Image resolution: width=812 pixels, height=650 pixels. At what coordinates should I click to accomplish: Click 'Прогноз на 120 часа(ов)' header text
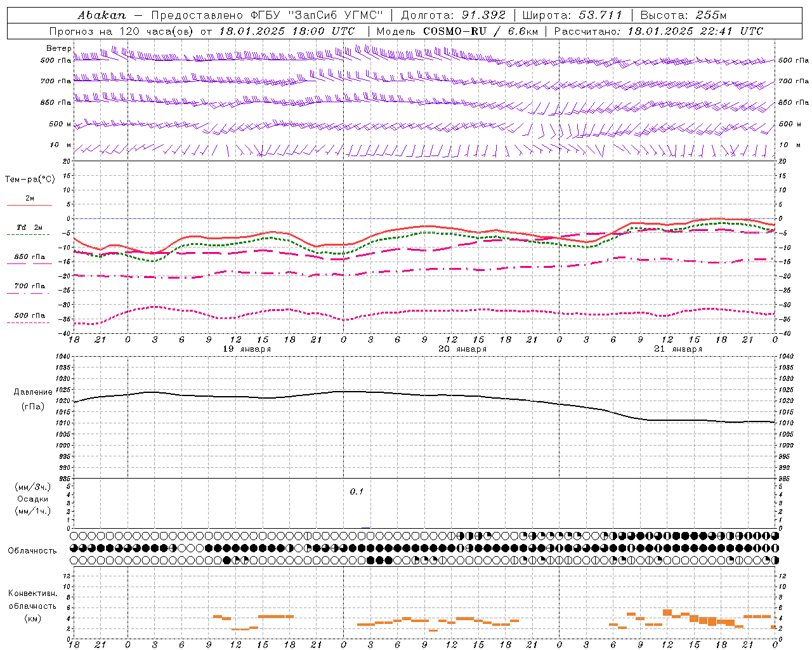[x=121, y=31]
